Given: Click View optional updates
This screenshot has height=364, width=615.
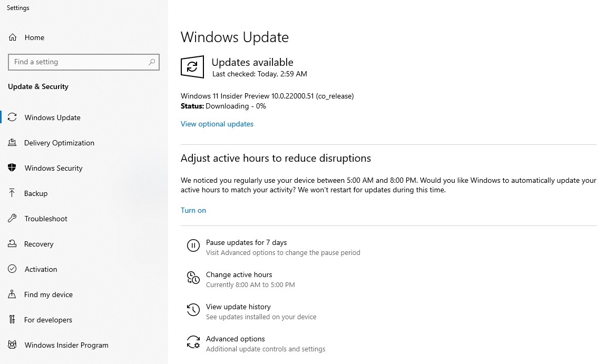Looking at the screenshot, I should (217, 124).
